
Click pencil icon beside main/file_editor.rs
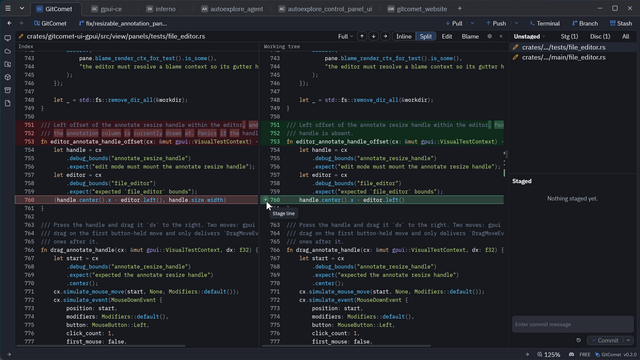516,58
